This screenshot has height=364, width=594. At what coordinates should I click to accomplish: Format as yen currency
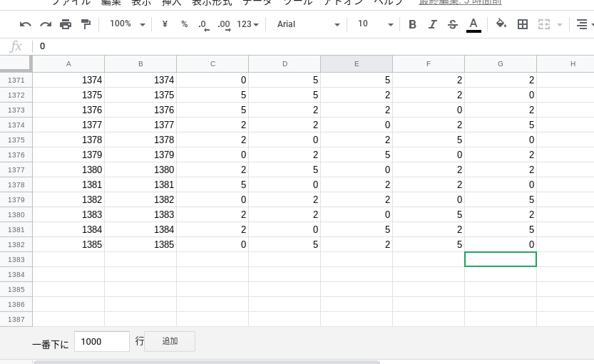165,24
